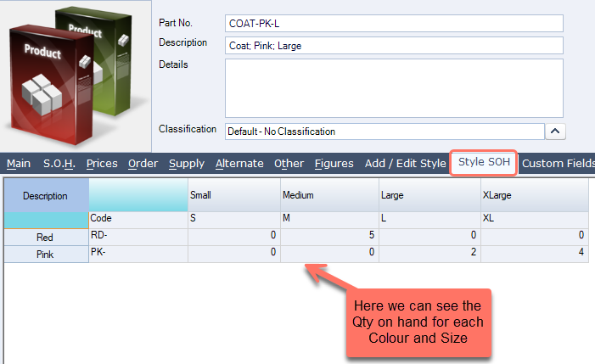Viewport: 595px width, 364px height.
Task: Click the Medium column header
Action: [330, 195]
